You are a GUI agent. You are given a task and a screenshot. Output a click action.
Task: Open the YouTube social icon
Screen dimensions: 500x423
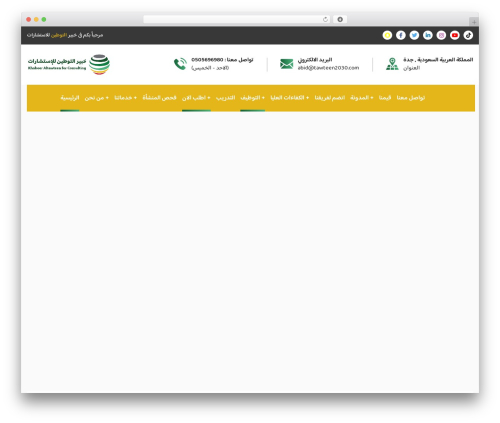(x=455, y=35)
